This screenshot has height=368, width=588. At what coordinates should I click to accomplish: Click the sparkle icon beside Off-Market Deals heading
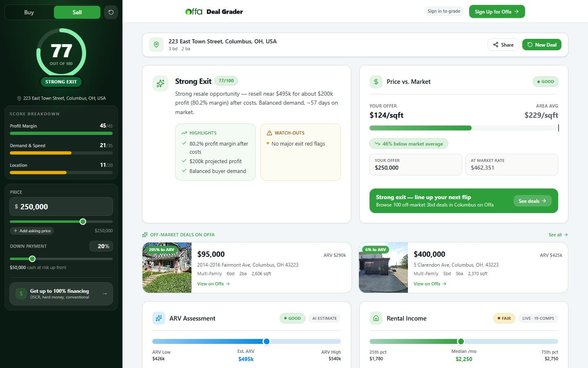(x=145, y=235)
